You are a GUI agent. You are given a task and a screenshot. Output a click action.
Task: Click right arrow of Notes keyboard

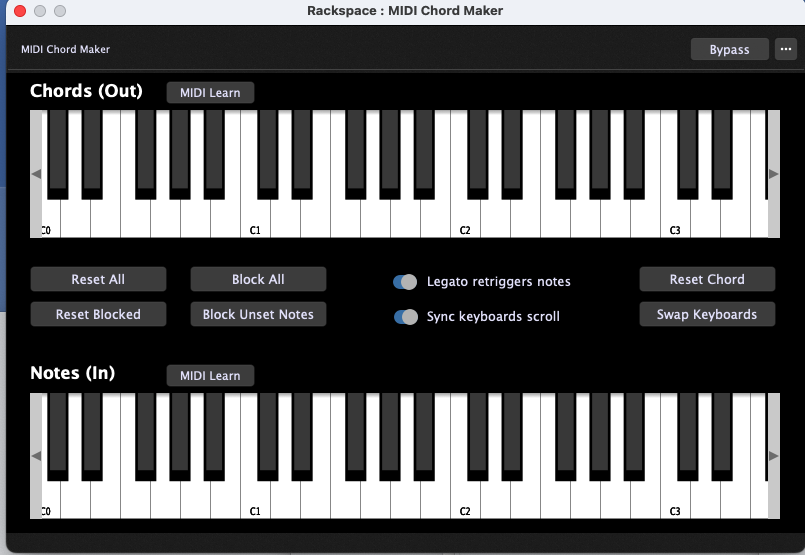[774, 456]
